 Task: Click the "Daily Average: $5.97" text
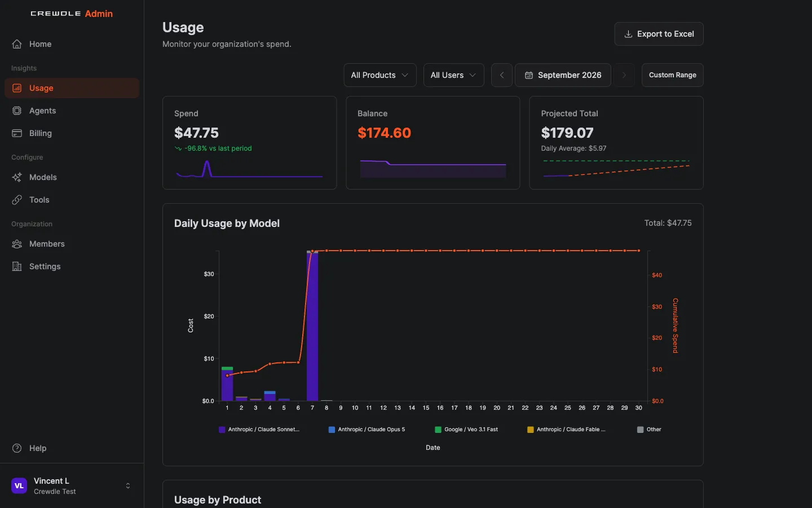(x=573, y=148)
